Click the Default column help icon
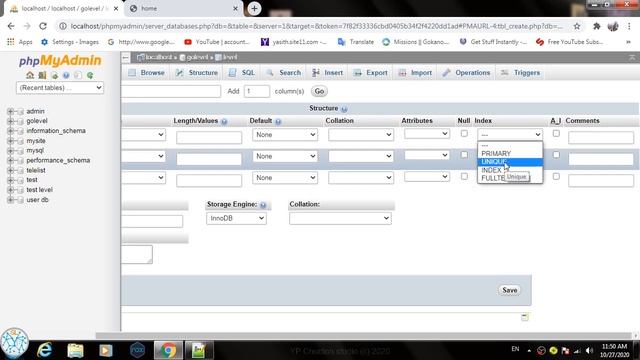This screenshot has height=360, width=640. pyautogui.click(x=278, y=121)
